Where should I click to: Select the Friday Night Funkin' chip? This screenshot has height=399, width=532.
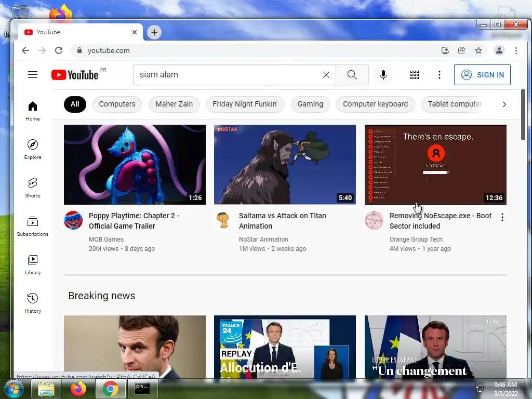click(x=245, y=104)
